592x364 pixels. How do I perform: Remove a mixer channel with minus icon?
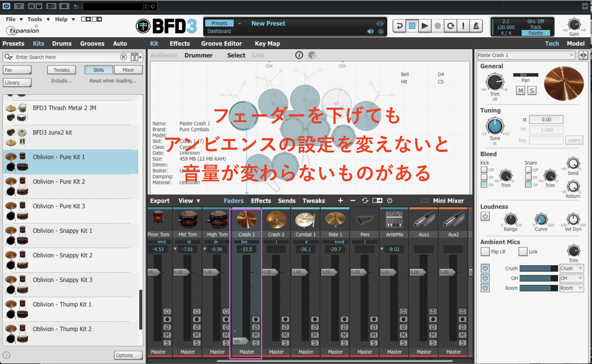tap(353, 200)
